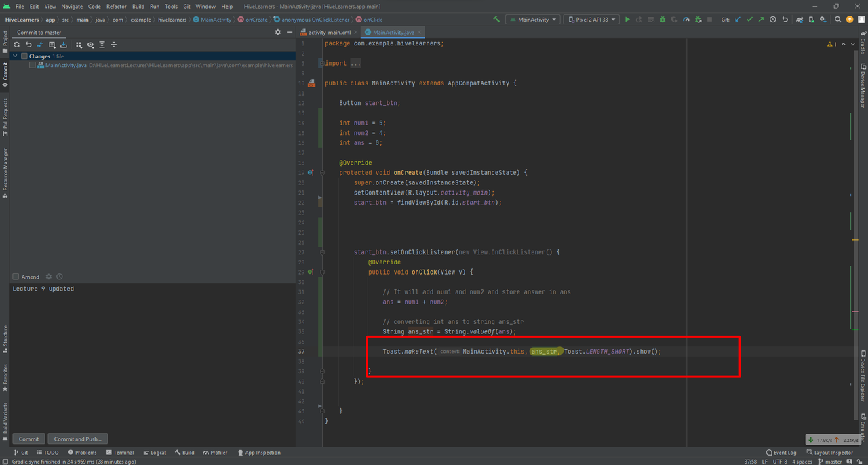Image resolution: width=868 pixels, height=465 pixels.
Task: Show Git history clock icon
Action: pos(773,20)
